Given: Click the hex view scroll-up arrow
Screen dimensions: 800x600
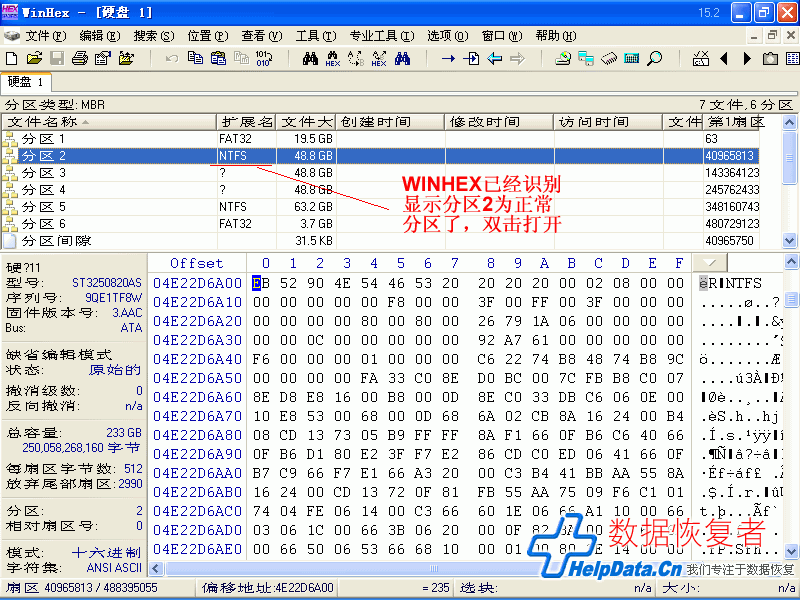Looking at the screenshot, I should pyautogui.click(x=791, y=262).
